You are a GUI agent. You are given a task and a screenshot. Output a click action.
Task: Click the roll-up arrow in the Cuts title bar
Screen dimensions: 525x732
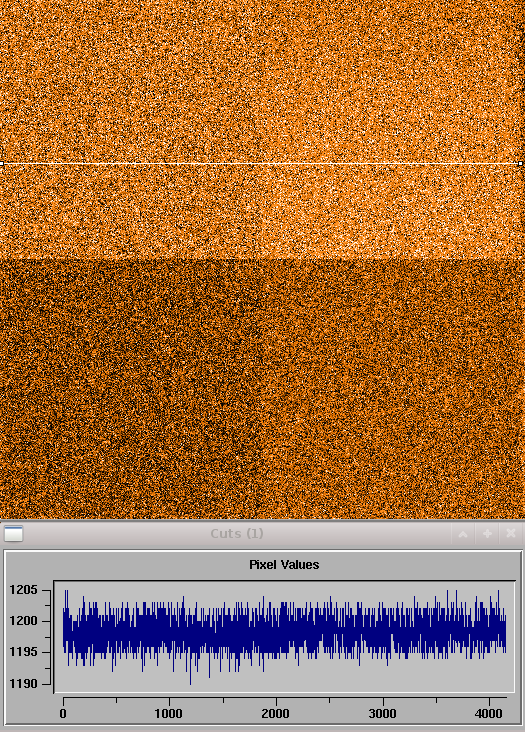[463, 534]
